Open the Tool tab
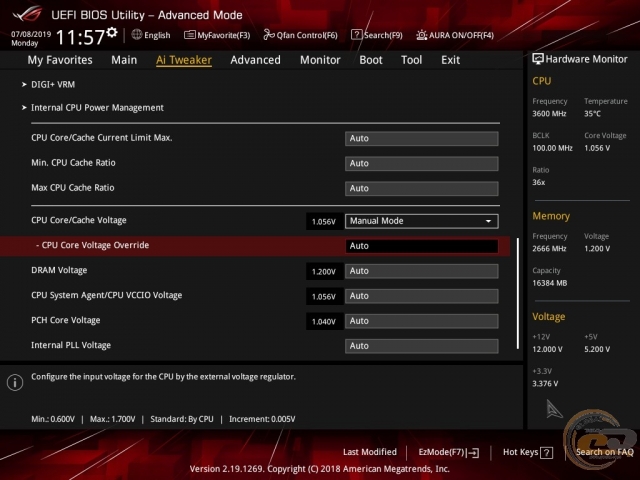The height and width of the screenshot is (480, 640). (x=411, y=60)
